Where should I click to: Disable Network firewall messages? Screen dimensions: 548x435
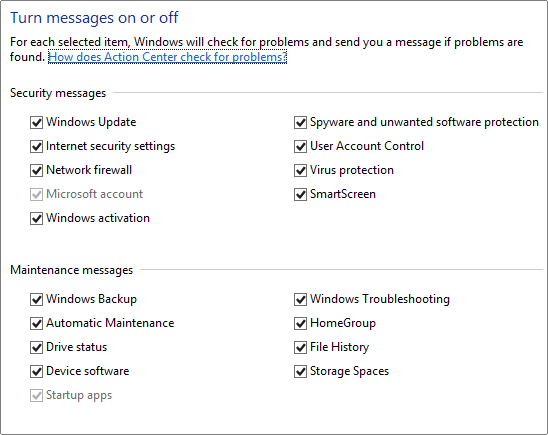coord(36,171)
